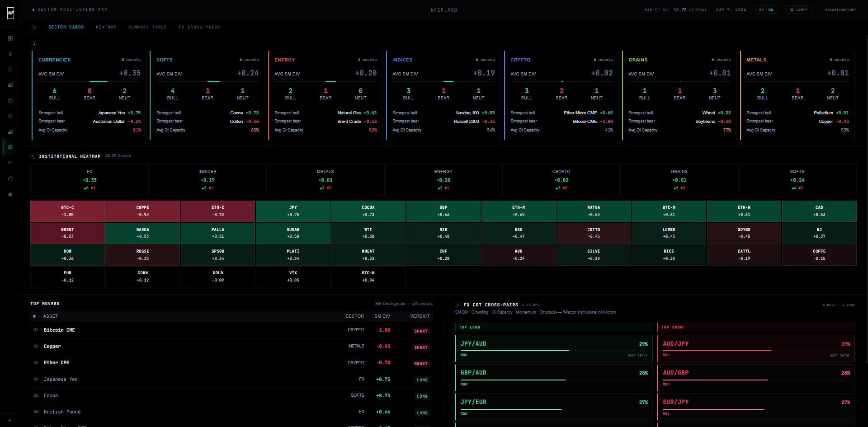This screenshot has height=427, width=868.
Task: Click the COCOA heatmap cell
Action: [x=368, y=211]
